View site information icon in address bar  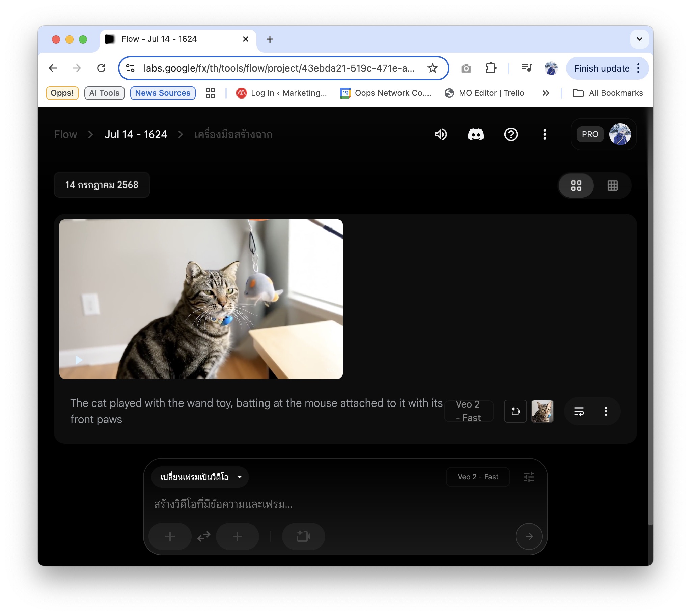(x=130, y=68)
